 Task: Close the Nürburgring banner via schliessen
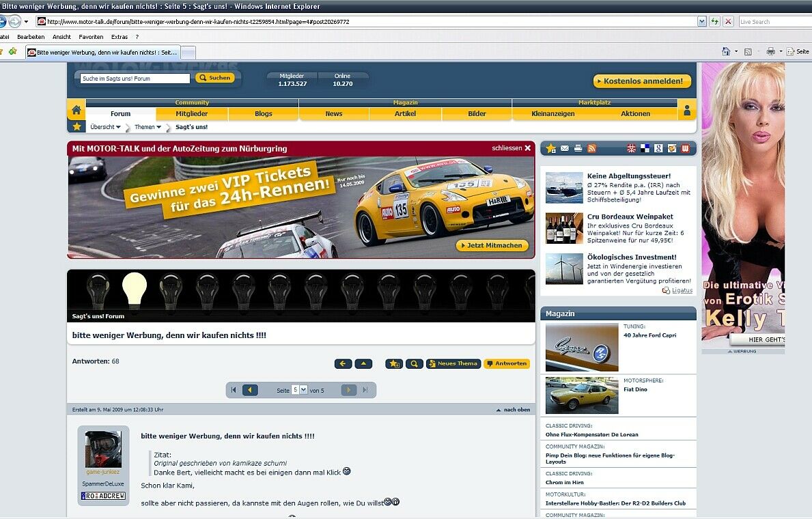[x=511, y=148]
